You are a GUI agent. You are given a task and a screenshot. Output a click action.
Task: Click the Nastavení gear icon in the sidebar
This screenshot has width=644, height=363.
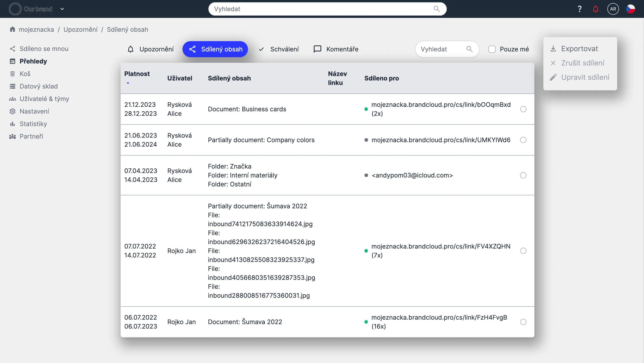click(12, 111)
